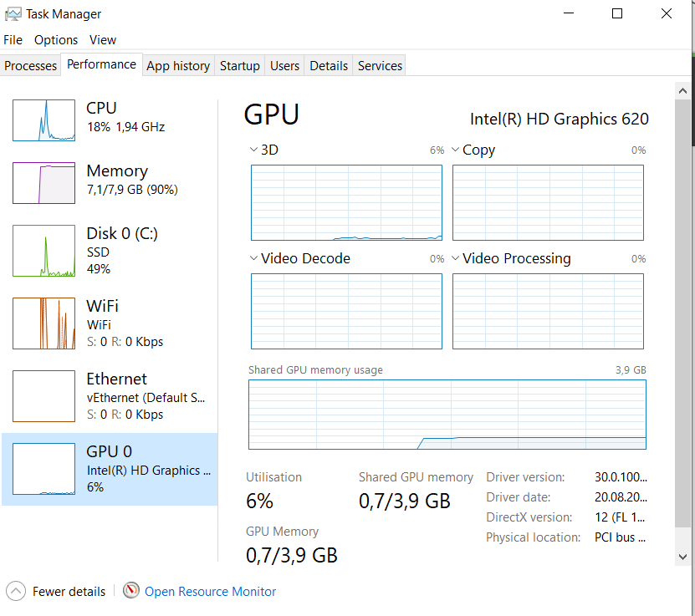Open the 3D engine dropdown chevron
The height and width of the screenshot is (616, 695).
coord(253,150)
